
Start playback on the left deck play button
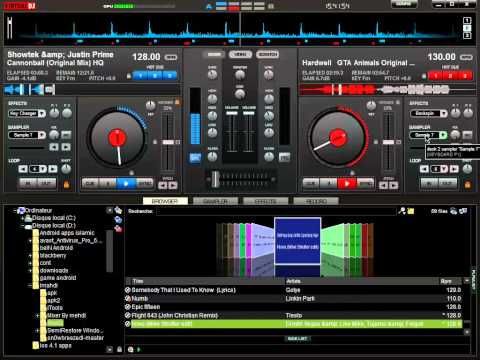pos(126,184)
